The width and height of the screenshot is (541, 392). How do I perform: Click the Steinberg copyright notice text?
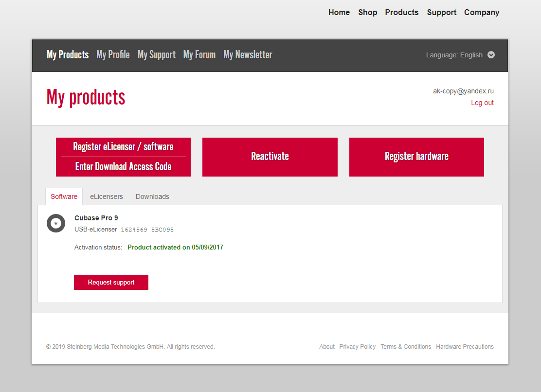click(130, 346)
